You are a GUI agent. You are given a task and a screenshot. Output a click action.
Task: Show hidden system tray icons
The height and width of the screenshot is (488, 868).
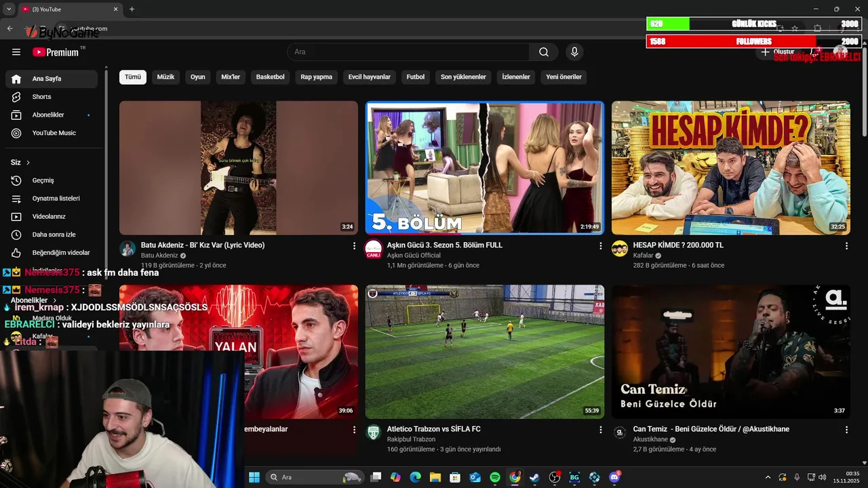768,477
